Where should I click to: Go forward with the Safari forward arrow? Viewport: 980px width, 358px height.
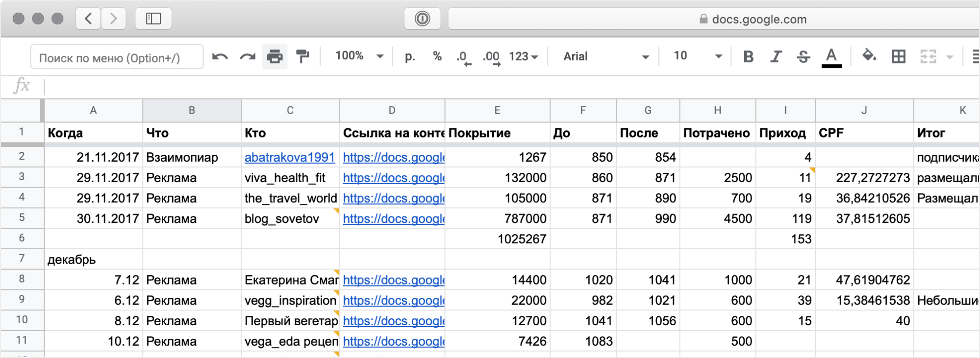pyautogui.click(x=114, y=19)
